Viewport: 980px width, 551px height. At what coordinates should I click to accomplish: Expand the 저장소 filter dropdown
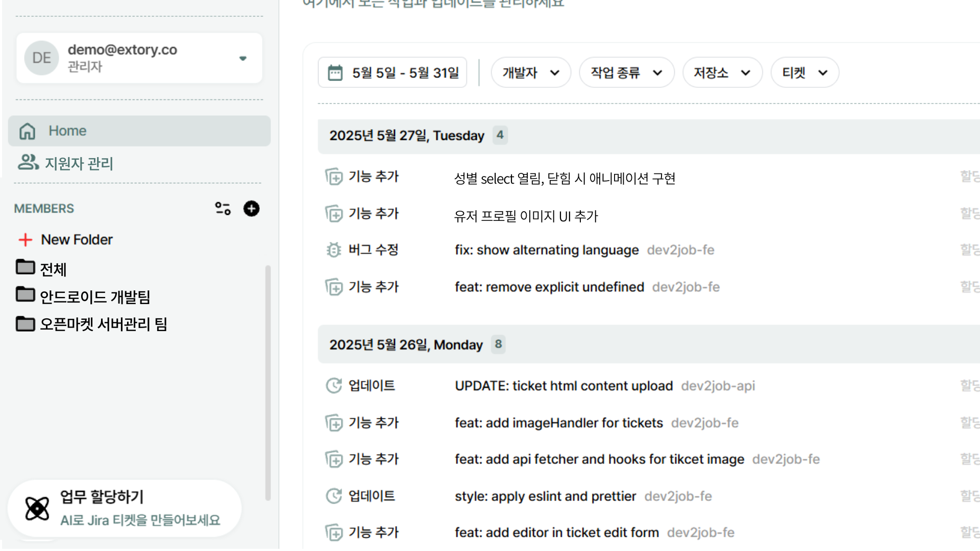722,73
